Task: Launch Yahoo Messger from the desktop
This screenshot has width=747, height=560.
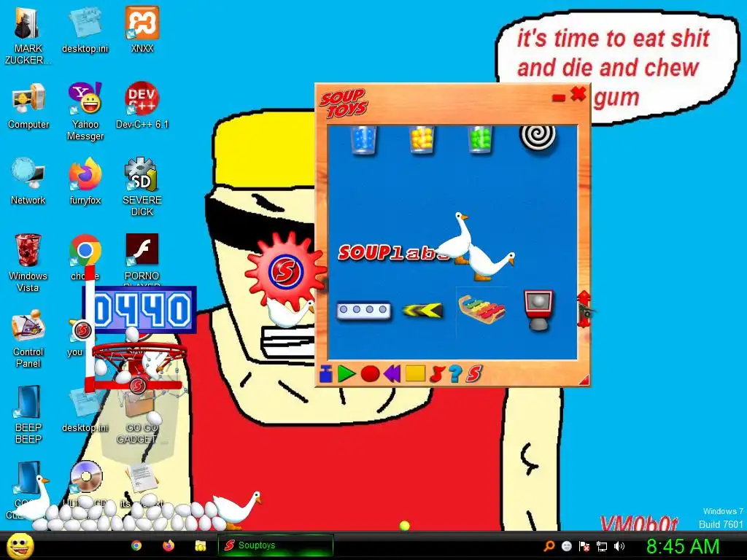Action: click(85, 112)
